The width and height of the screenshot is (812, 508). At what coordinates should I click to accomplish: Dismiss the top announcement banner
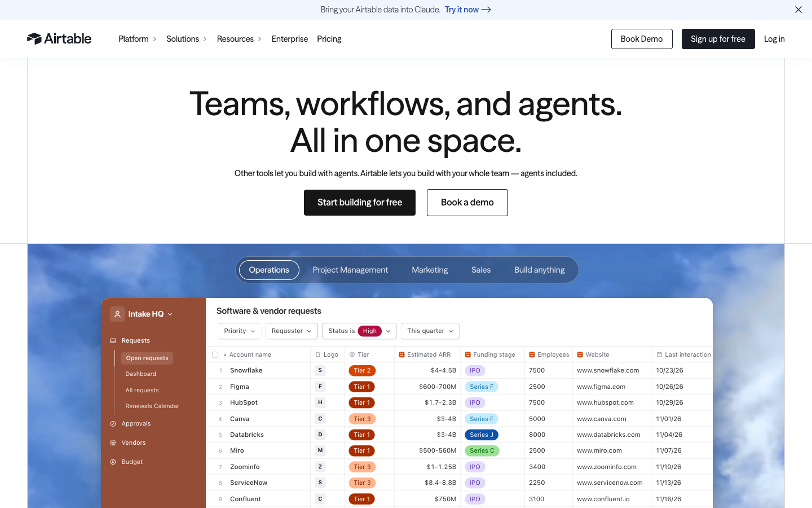point(798,10)
